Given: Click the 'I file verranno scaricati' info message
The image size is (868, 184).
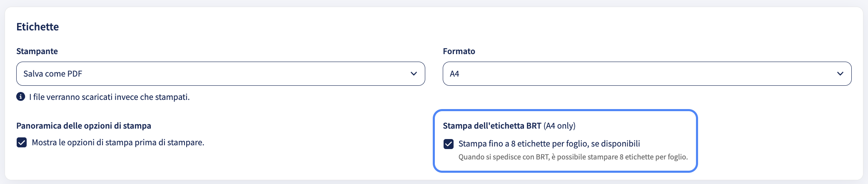Looking at the screenshot, I should pyautogui.click(x=110, y=97).
